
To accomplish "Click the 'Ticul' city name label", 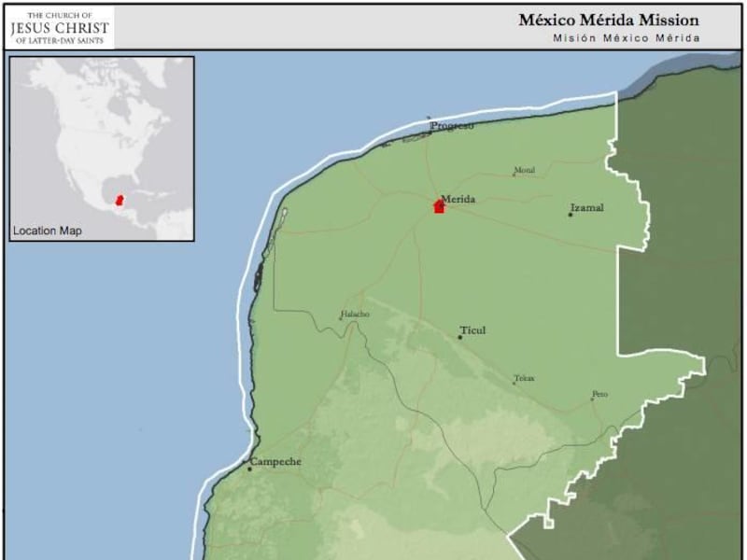I will [x=473, y=330].
